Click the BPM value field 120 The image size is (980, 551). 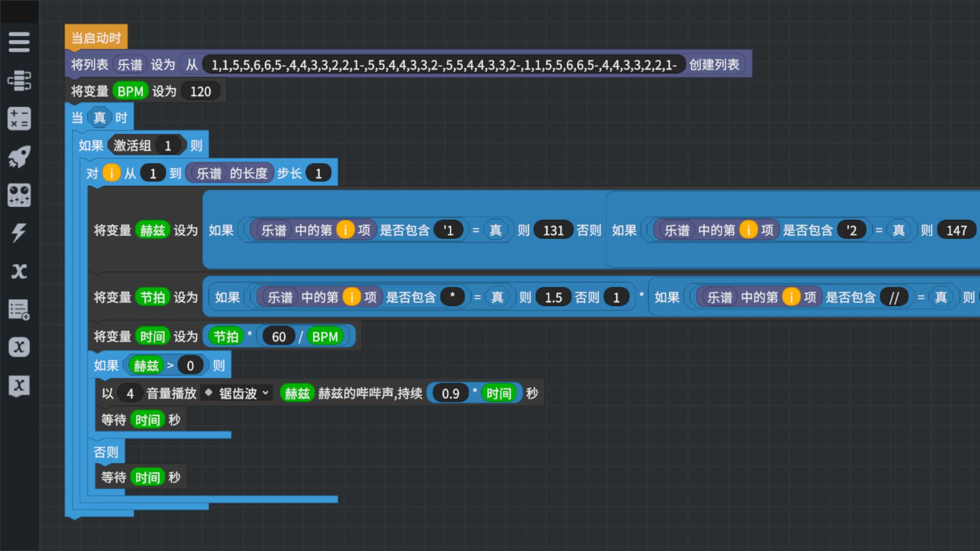tap(201, 91)
